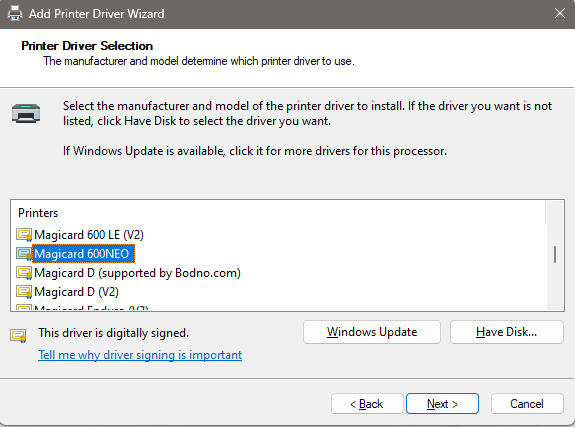This screenshot has width=575, height=427.
Task: Choose Magicard D (supported by Bodno.com)
Action: click(x=138, y=273)
